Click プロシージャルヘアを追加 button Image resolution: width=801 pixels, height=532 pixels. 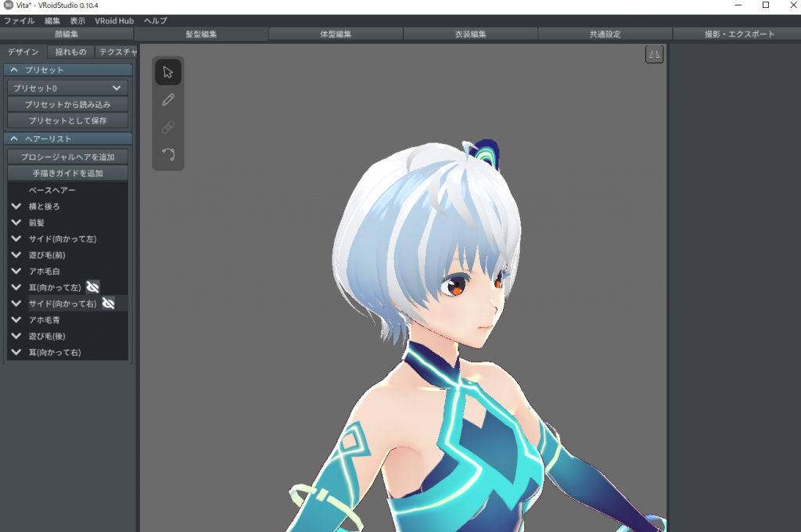point(67,157)
